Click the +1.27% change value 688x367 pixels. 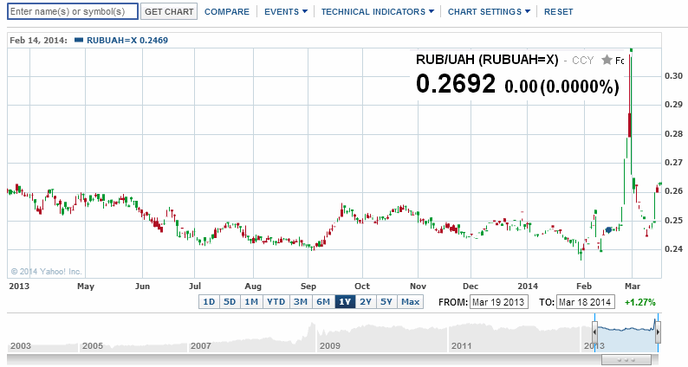(640, 302)
